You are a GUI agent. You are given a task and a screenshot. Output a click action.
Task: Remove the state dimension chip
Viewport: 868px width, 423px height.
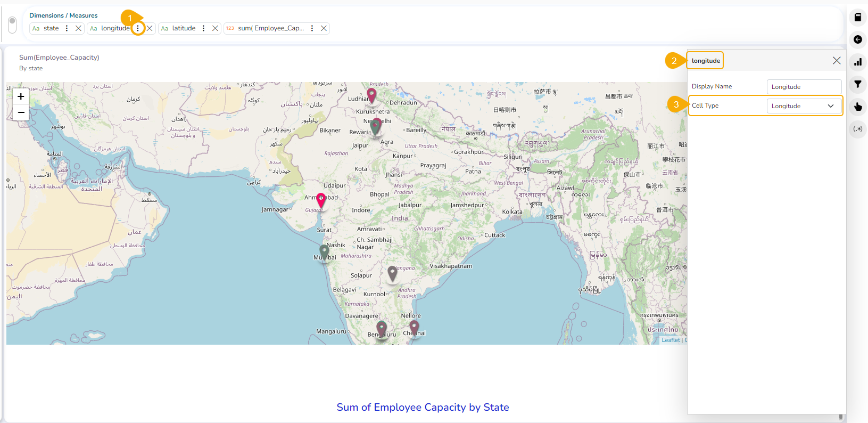[x=78, y=28]
